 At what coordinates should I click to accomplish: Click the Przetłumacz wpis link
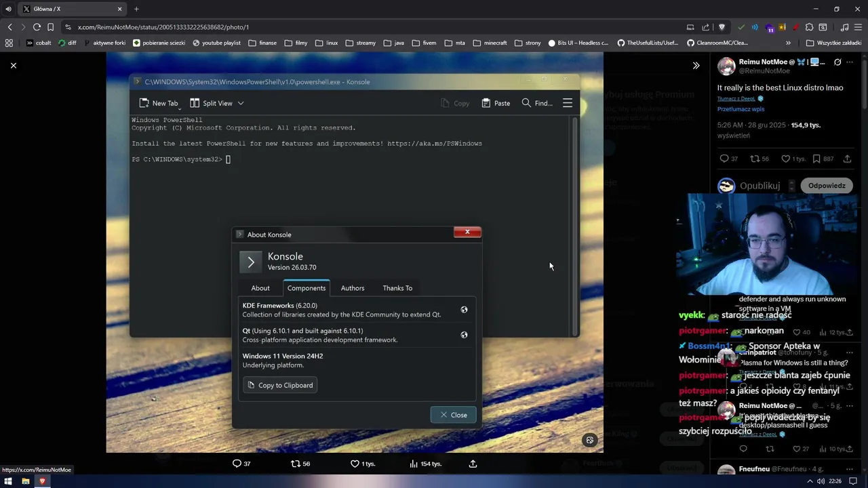pos(741,108)
